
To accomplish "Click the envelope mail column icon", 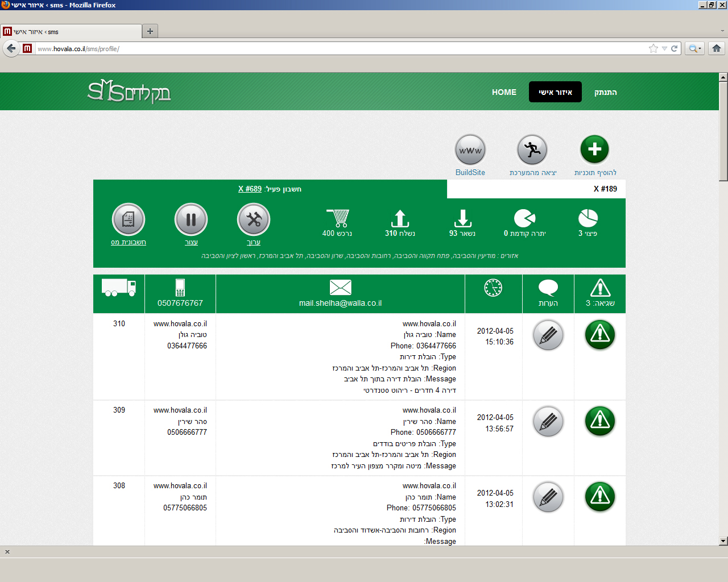I will coord(340,288).
